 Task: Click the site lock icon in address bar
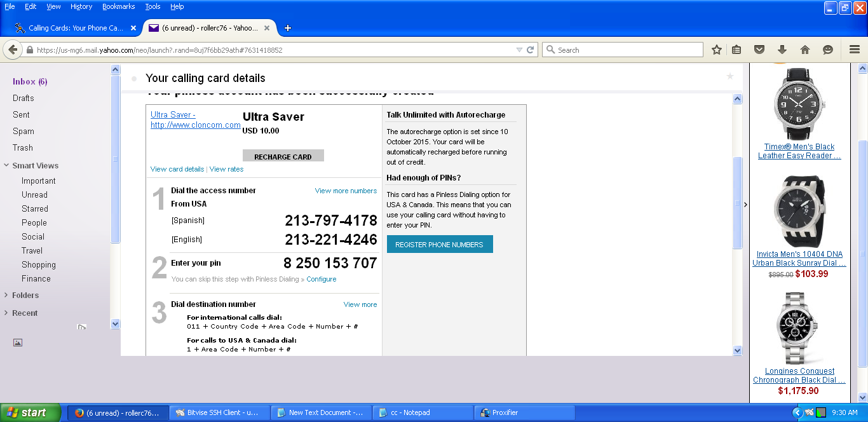[x=29, y=50]
